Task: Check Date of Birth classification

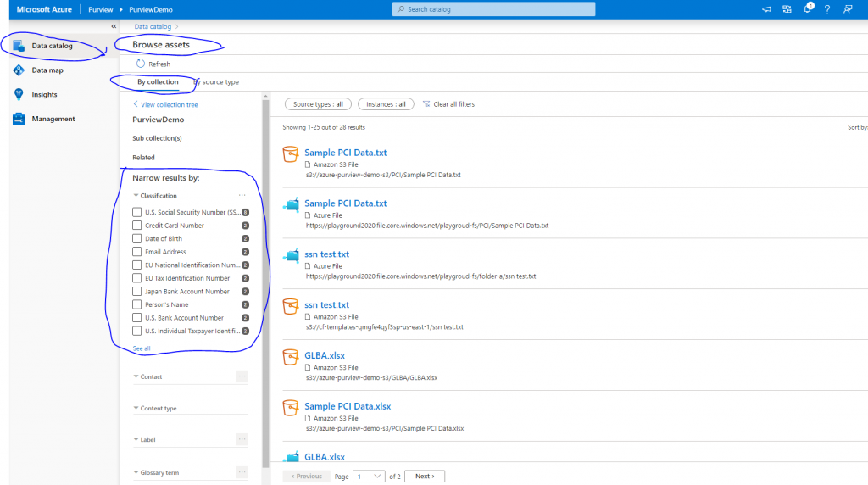Action: point(136,238)
